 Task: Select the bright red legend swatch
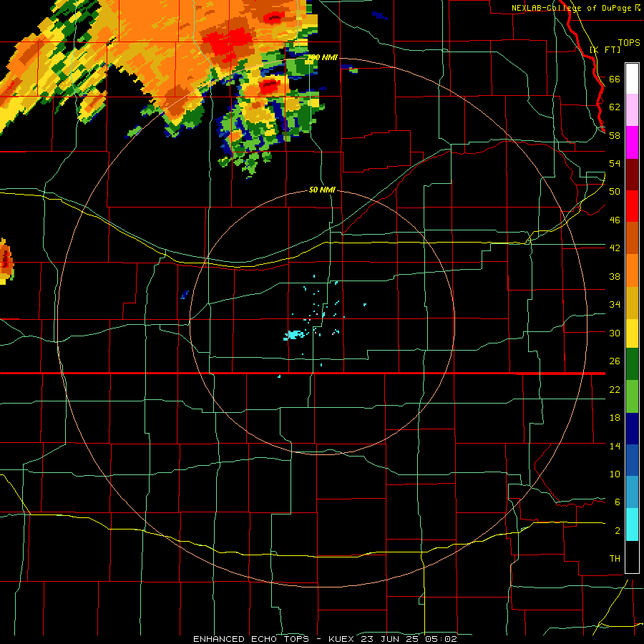632,206
